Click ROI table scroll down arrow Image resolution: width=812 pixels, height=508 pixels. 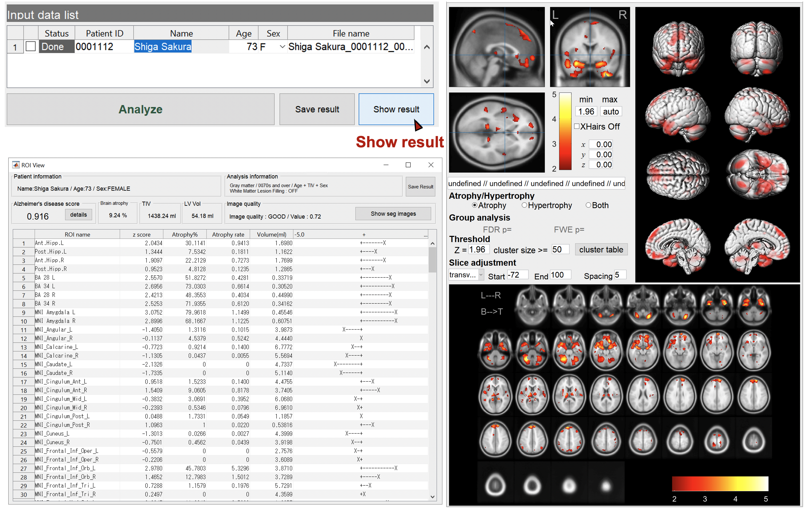coord(432,496)
